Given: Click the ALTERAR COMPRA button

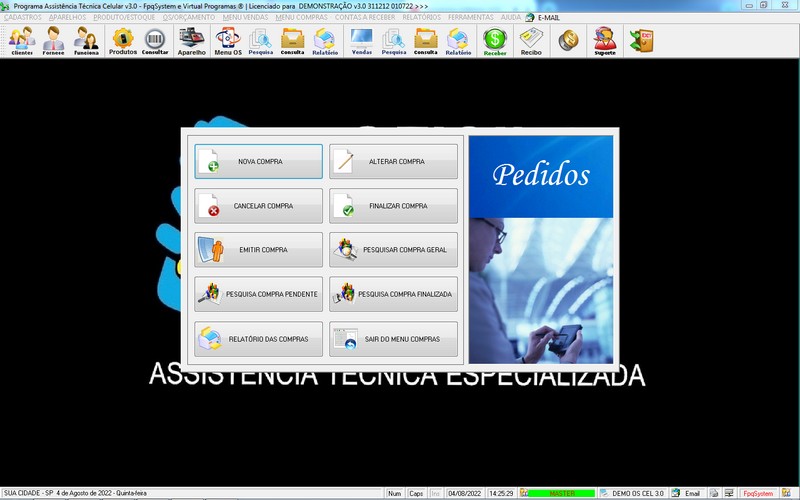Looking at the screenshot, I should [393, 161].
